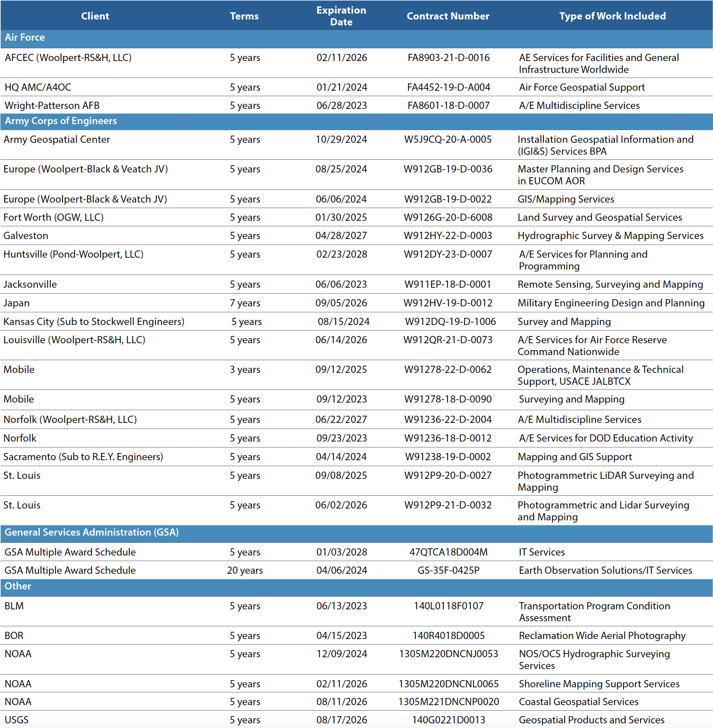Click contract number GS-35F-0425P
This screenshot has width=713, height=728.
coord(448,570)
